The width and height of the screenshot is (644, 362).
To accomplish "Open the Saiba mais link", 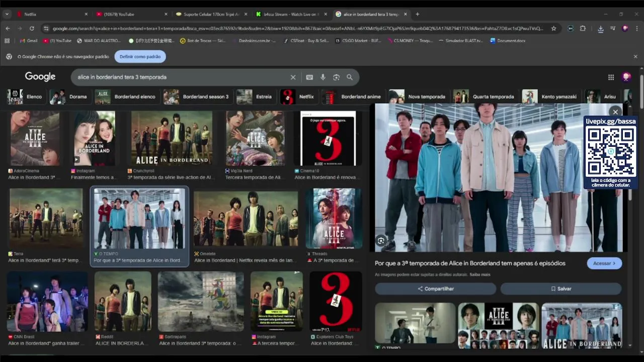I will (x=480, y=275).
